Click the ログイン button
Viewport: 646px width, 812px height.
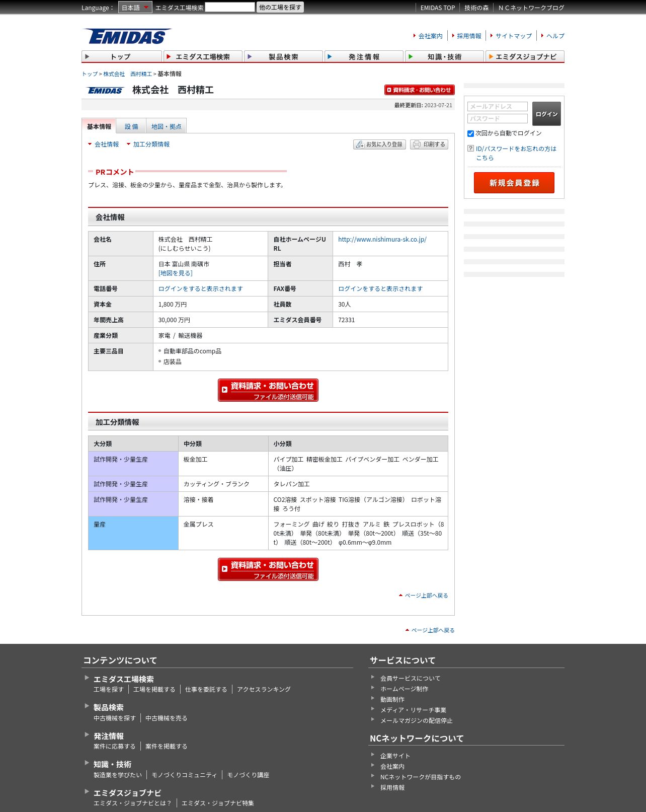pos(546,114)
